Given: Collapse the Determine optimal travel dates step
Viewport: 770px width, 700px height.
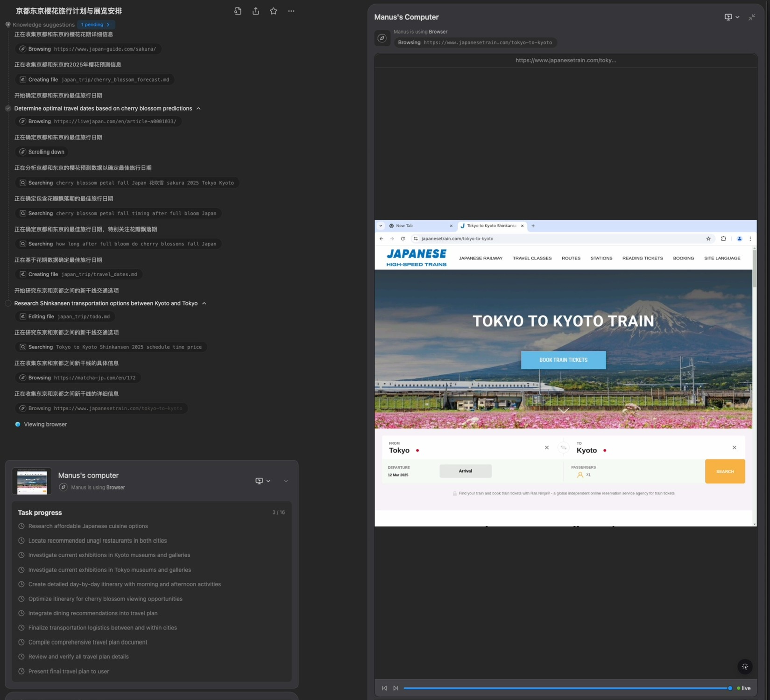Looking at the screenshot, I should 198,108.
